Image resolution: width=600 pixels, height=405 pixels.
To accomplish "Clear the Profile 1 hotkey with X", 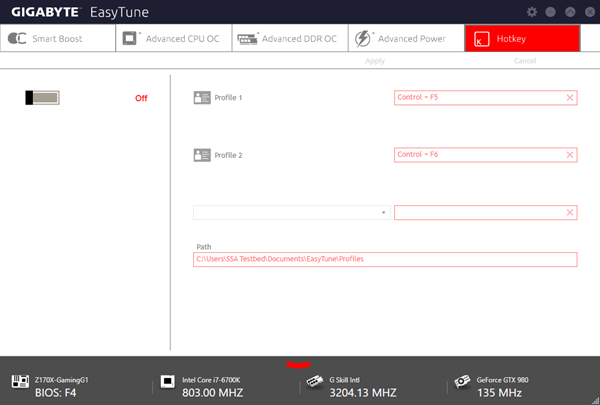I will (570, 98).
